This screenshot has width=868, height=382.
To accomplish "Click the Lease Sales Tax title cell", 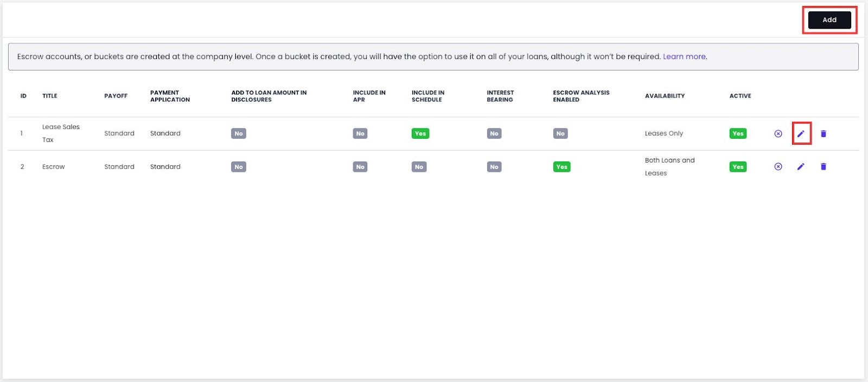I will coord(61,133).
